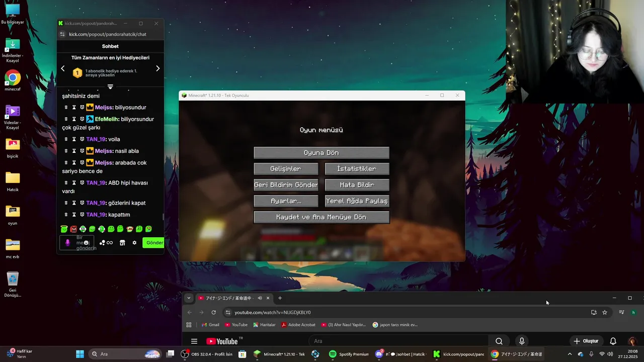Click Hata Bildir button
This screenshot has width=644, height=362.
coord(357,185)
